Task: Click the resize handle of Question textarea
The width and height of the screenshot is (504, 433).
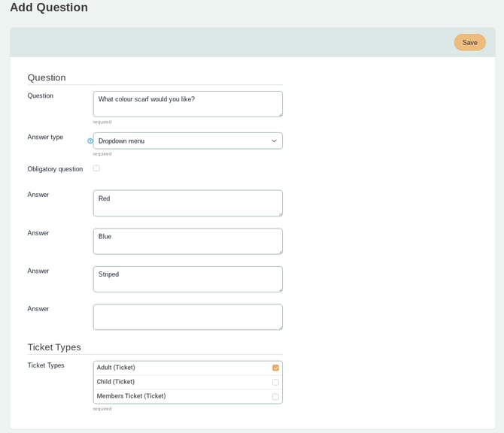Action: 280,114
